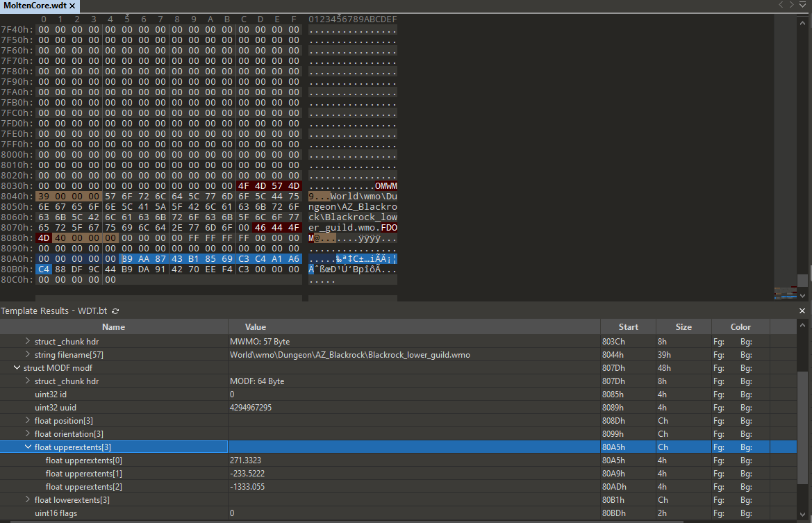This screenshot has width=812, height=523.
Task: Sort by the Name column header
Action: pyautogui.click(x=113, y=327)
